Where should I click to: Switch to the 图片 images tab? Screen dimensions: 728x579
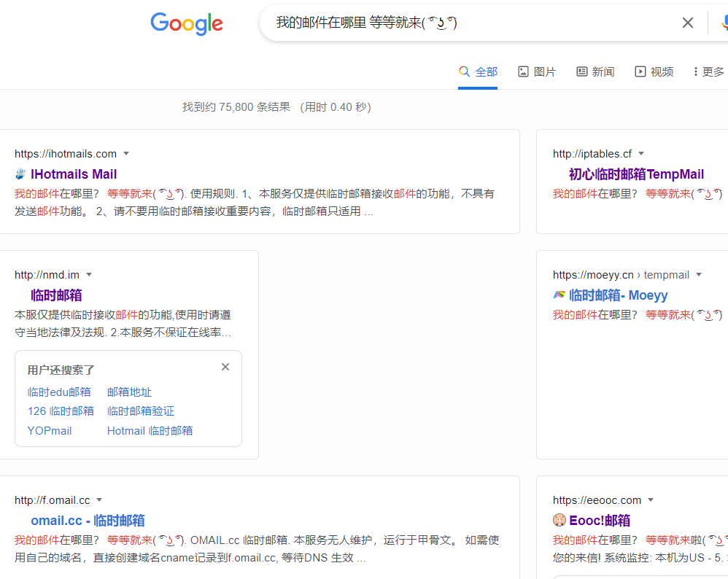coord(537,72)
